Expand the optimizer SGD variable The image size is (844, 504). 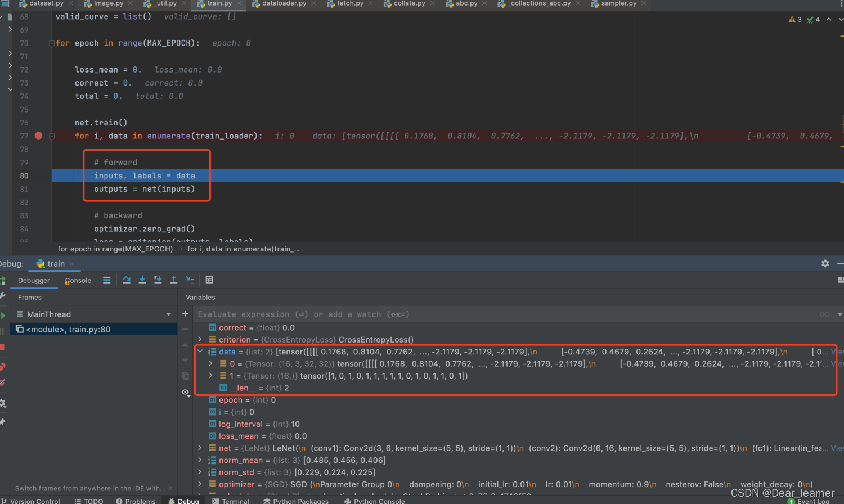(200, 484)
